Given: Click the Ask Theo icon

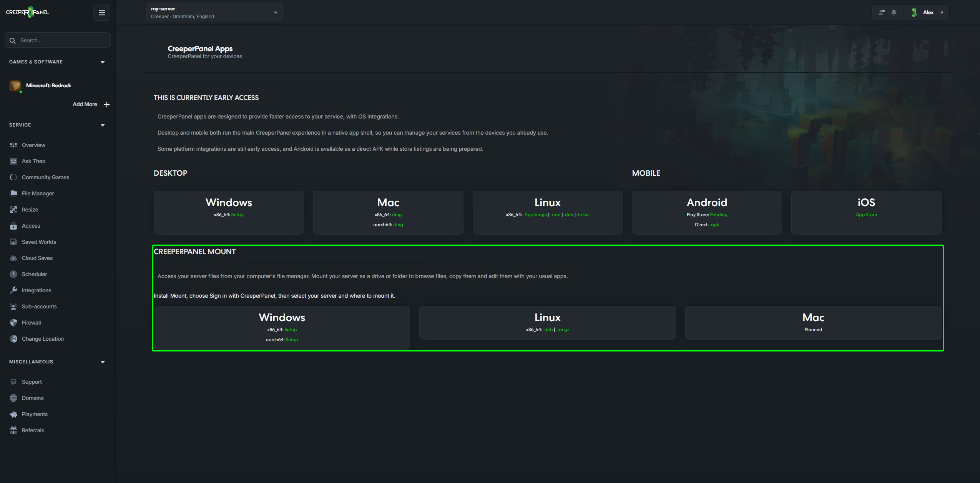Looking at the screenshot, I should 13,161.
